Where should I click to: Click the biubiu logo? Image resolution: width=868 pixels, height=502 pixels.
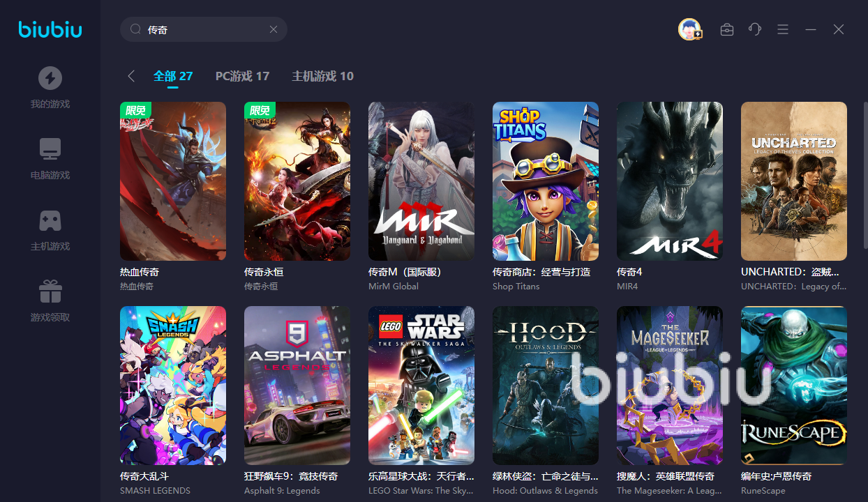coord(50,29)
